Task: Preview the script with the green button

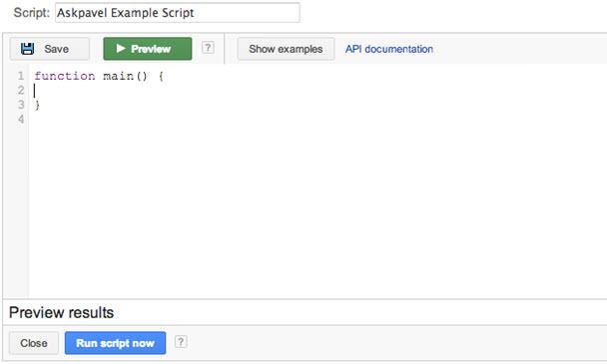Action: coord(148,49)
